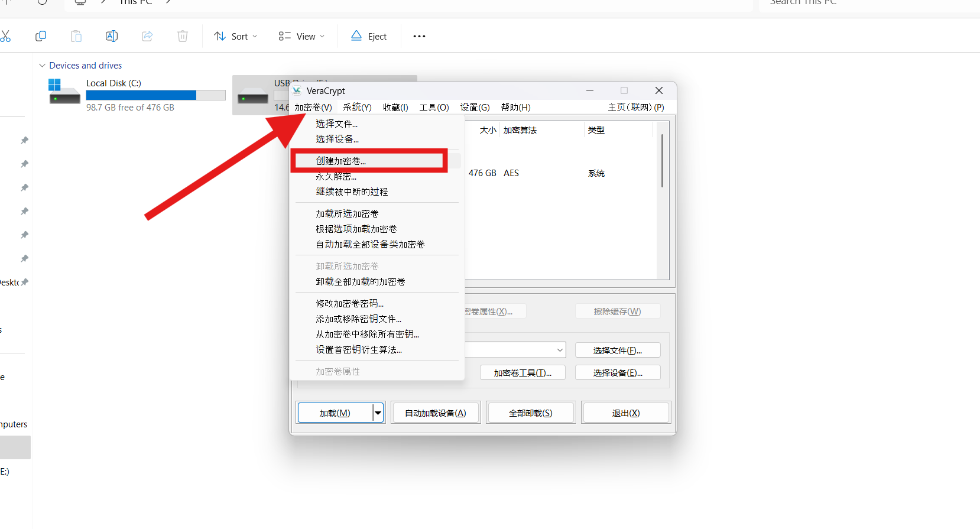Open the 帮助(H) menu

[x=515, y=107]
